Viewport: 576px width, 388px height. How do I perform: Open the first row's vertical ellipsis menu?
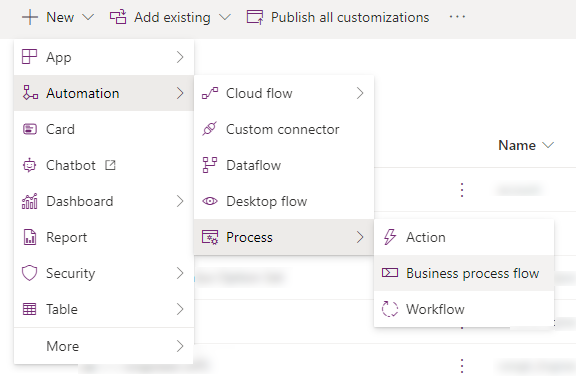coord(462,190)
